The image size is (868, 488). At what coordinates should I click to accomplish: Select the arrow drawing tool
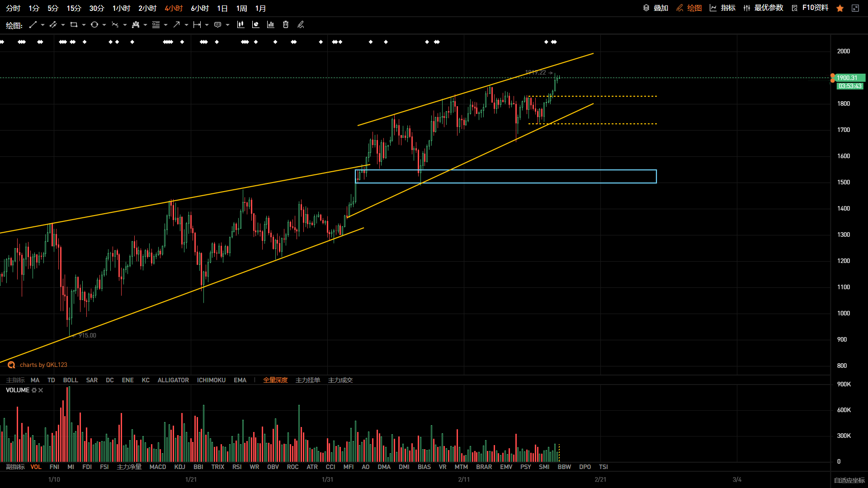pyautogui.click(x=176, y=25)
